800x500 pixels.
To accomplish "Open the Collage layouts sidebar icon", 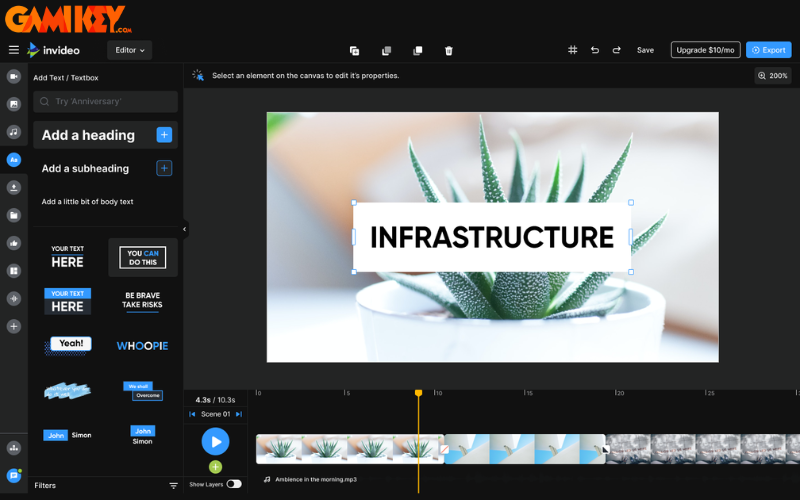I will click(x=14, y=270).
